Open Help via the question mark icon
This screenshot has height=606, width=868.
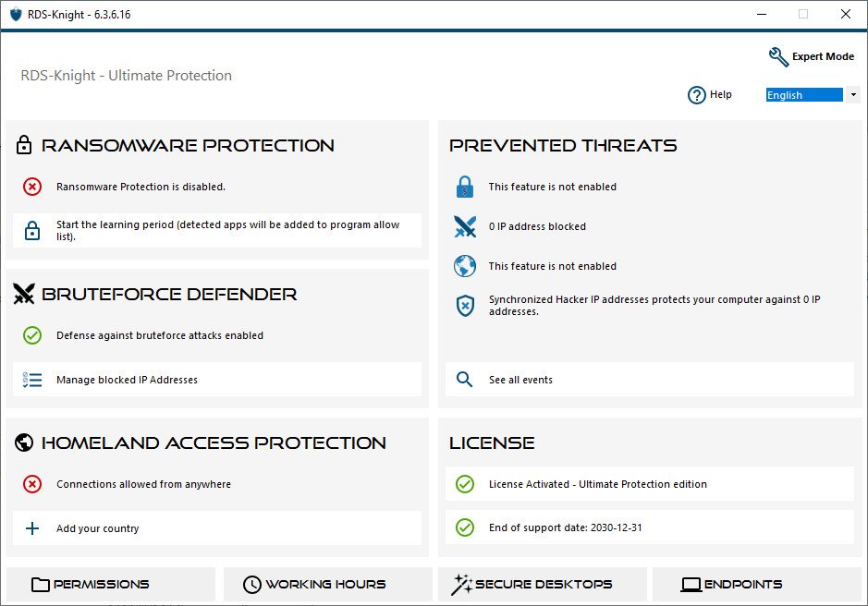[x=696, y=95]
